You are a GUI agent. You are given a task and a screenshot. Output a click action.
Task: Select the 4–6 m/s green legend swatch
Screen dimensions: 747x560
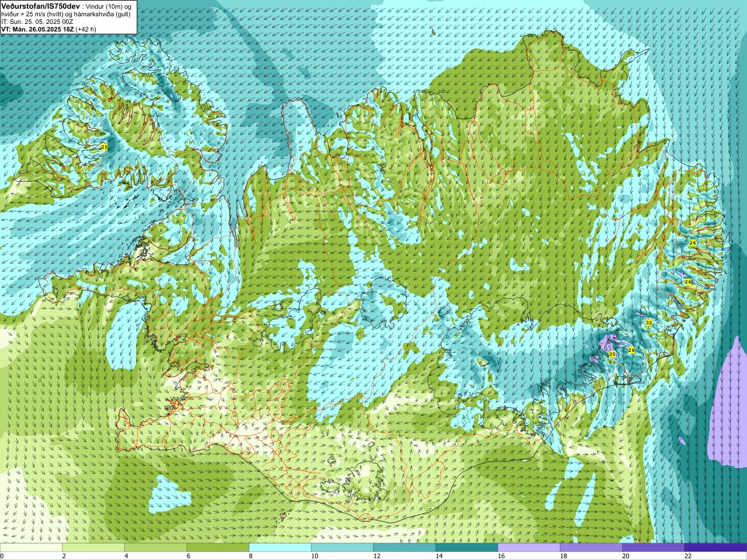point(155,548)
